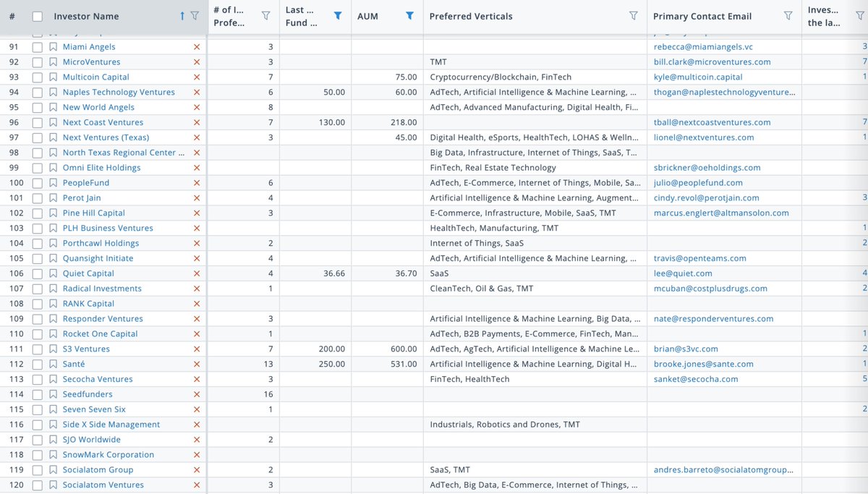The width and height of the screenshot is (868, 494).
Task: Filter the Primary Contact Email column
Action: coord(788,16)
